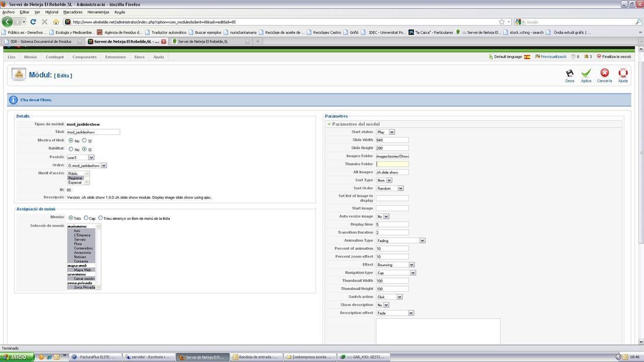Select No for Mostra el títol

coord(71,140)
